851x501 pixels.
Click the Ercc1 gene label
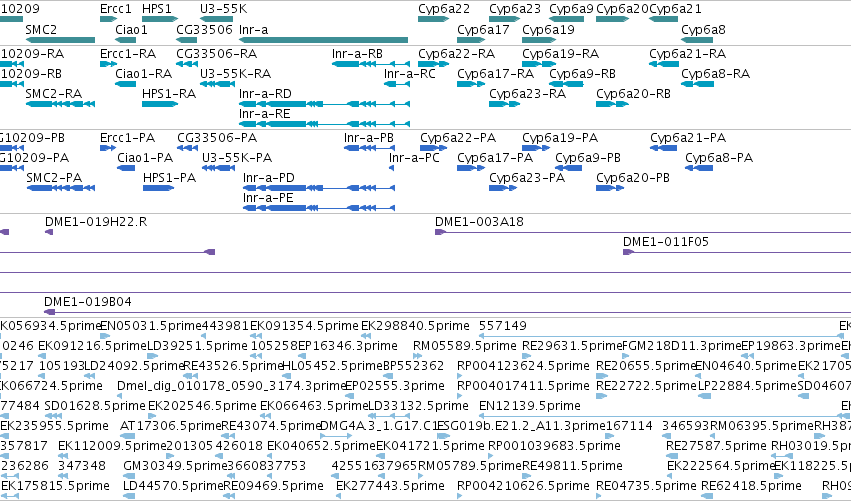tap(116, 9)
